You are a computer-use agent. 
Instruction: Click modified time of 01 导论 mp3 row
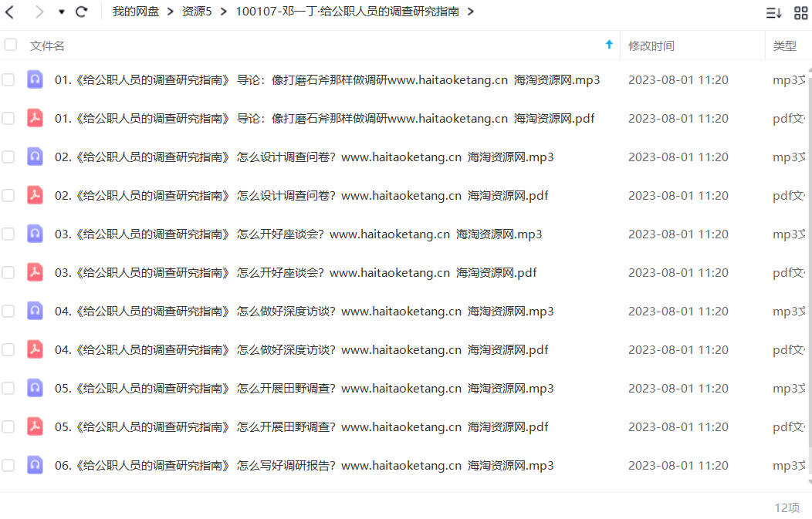click(678, 80)
